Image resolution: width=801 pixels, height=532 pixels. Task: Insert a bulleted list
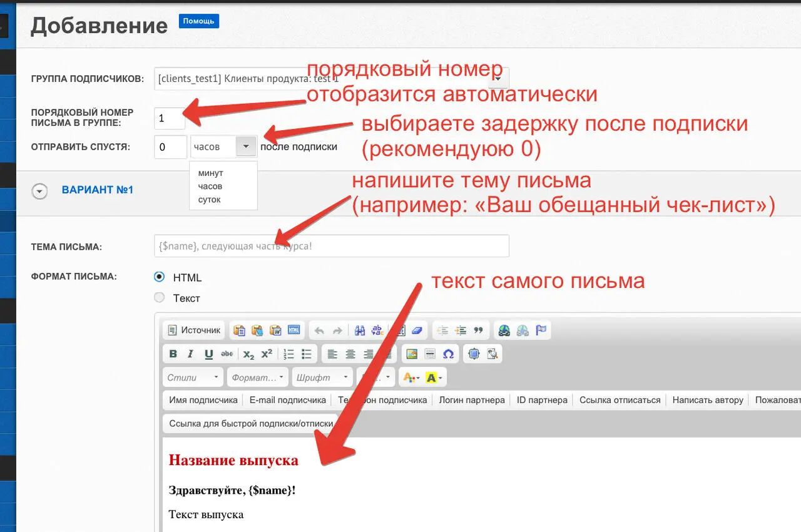(x=307, y=354)
